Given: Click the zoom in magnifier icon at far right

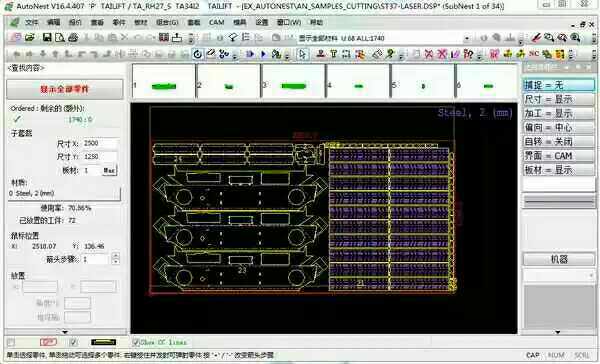Looking at the screenshot, I should coord(575,38).
